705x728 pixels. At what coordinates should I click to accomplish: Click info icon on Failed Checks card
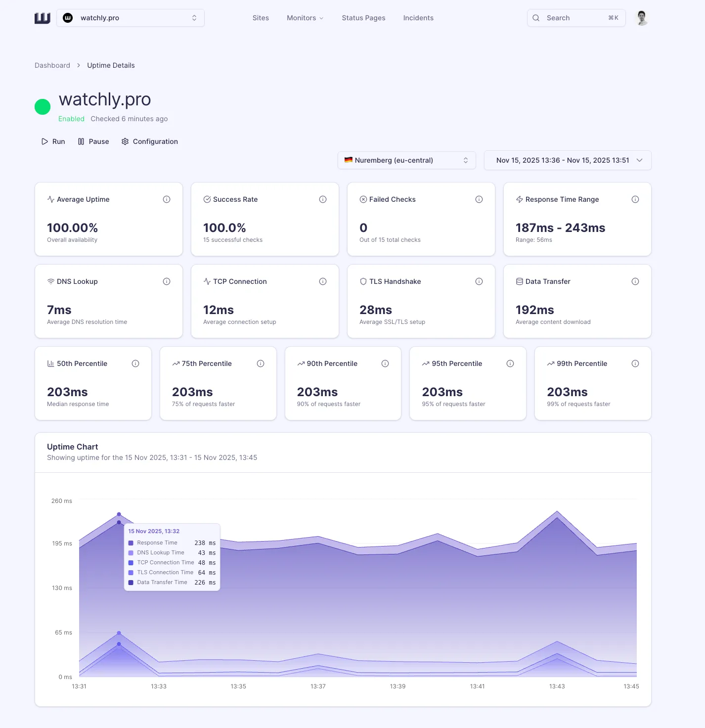pos(479,199)
